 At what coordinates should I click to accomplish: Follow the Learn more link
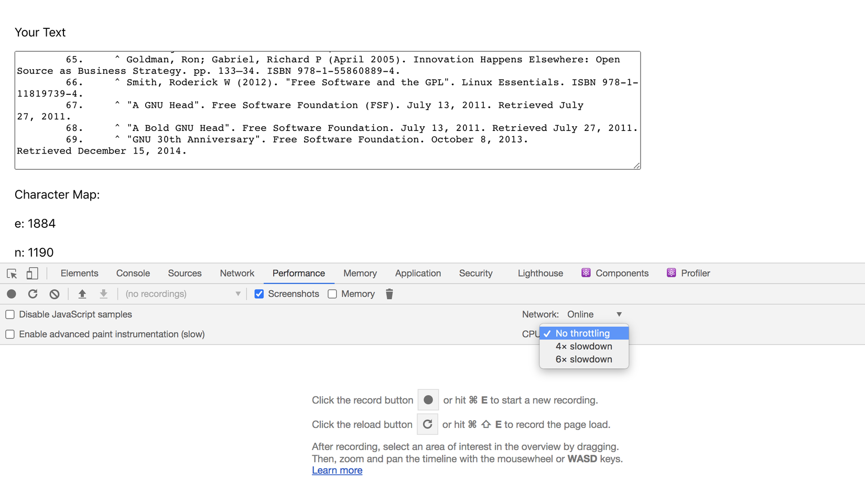coord(337,470)
